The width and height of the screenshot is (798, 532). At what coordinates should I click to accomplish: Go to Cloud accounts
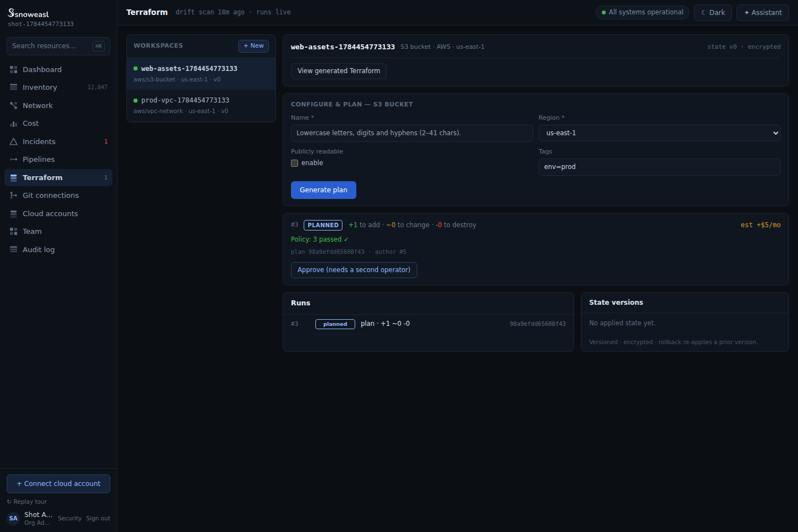58,213
